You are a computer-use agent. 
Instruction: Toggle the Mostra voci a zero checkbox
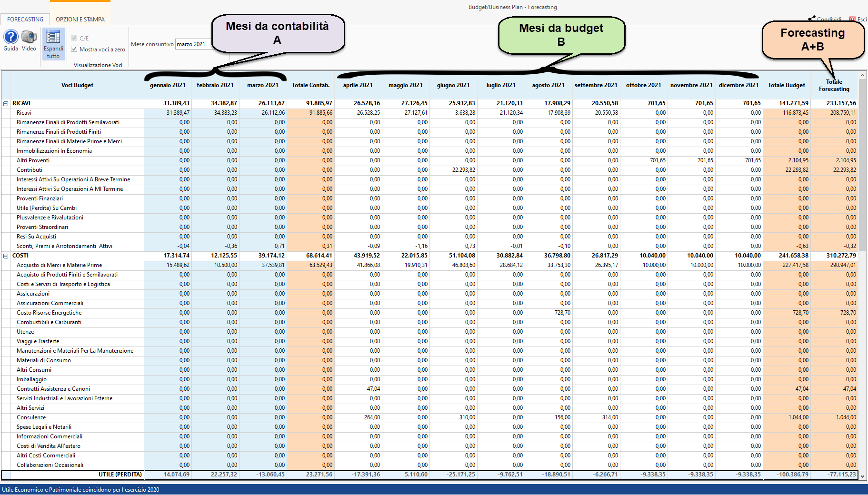coord(74,49)
